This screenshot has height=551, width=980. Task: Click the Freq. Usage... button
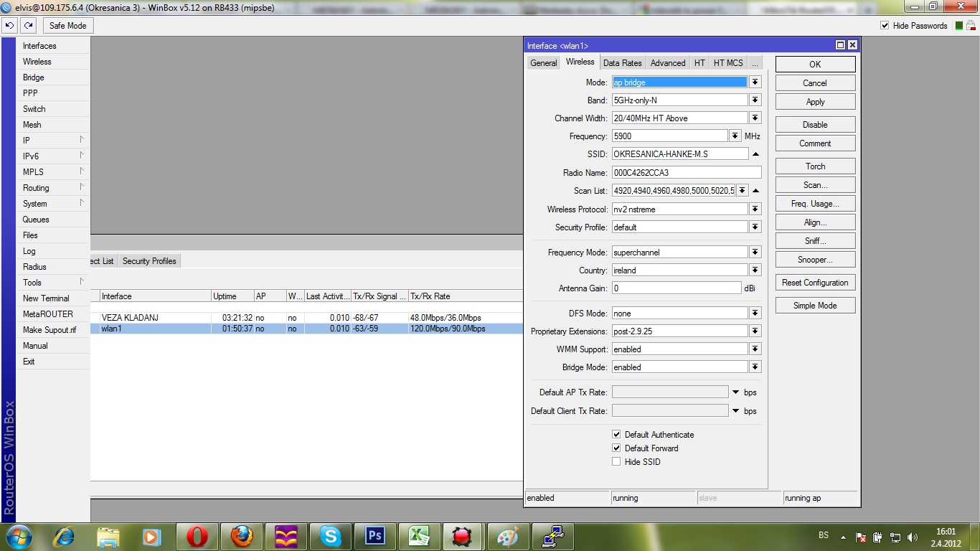(815, 204)
